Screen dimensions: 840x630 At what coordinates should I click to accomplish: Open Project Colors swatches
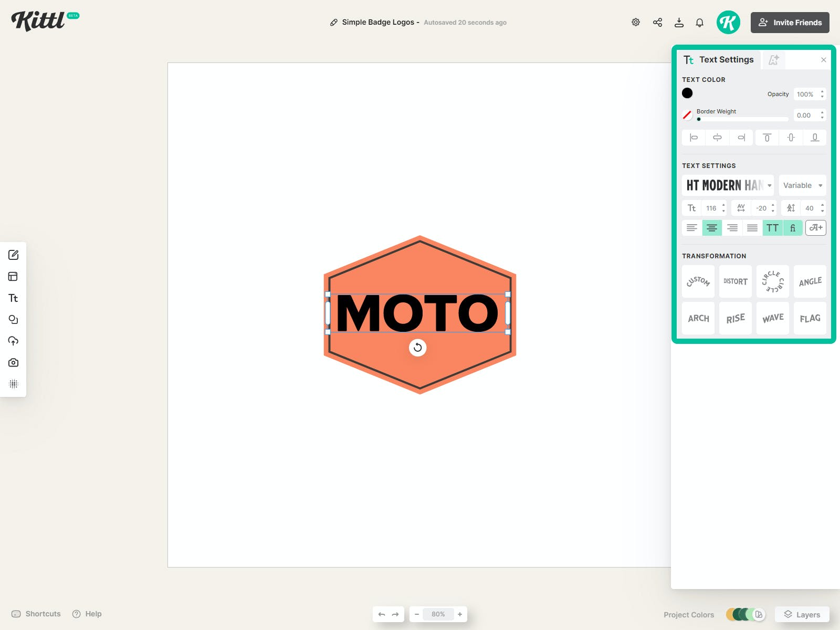click(x=746, y=614)
